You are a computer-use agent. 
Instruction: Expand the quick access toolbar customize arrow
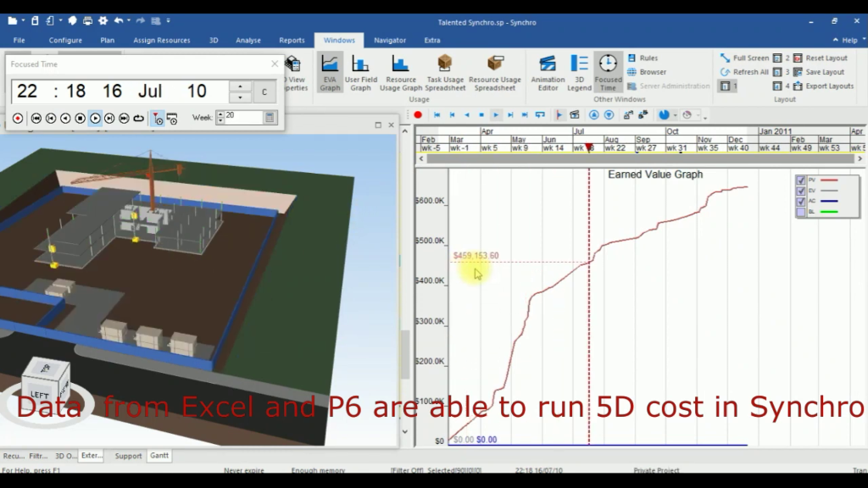click(169, 21)
